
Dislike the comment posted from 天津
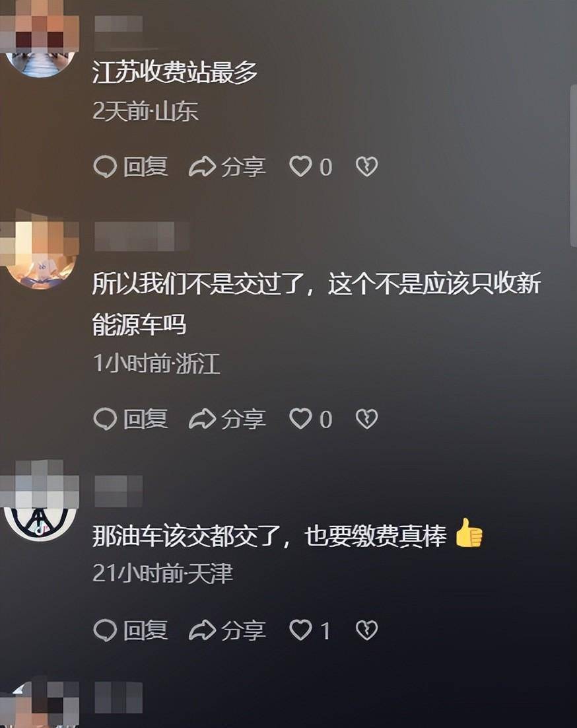[367, 630]
